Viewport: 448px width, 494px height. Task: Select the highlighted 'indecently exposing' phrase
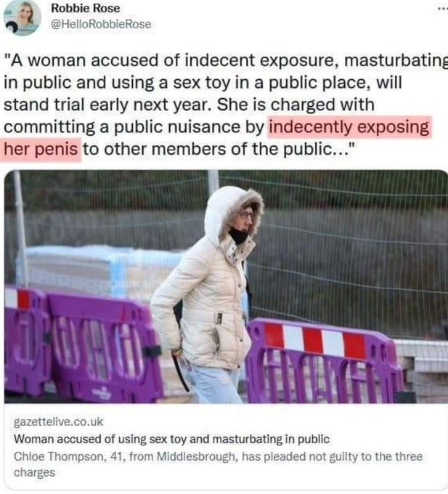349,127
